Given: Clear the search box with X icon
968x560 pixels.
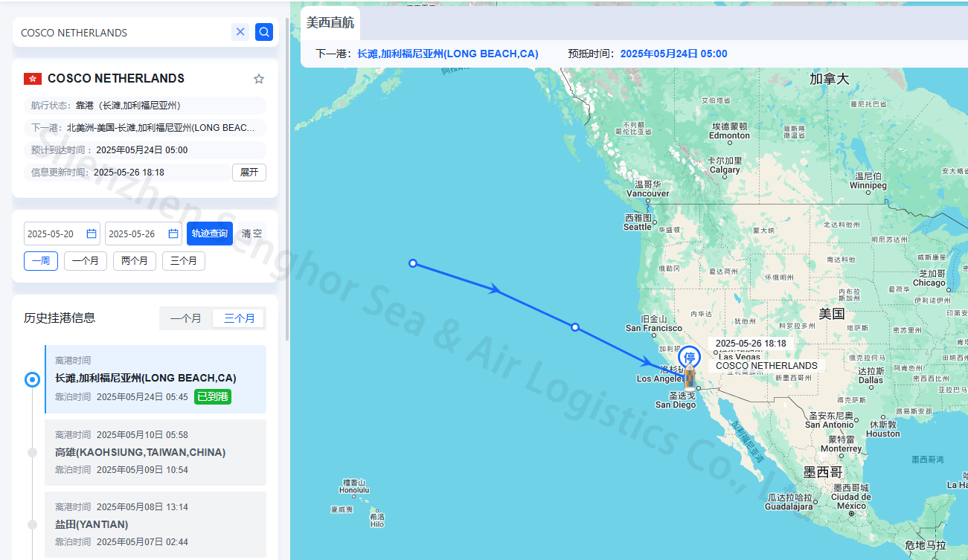Looking at the screenshot, I should click(x=240, y=32).
